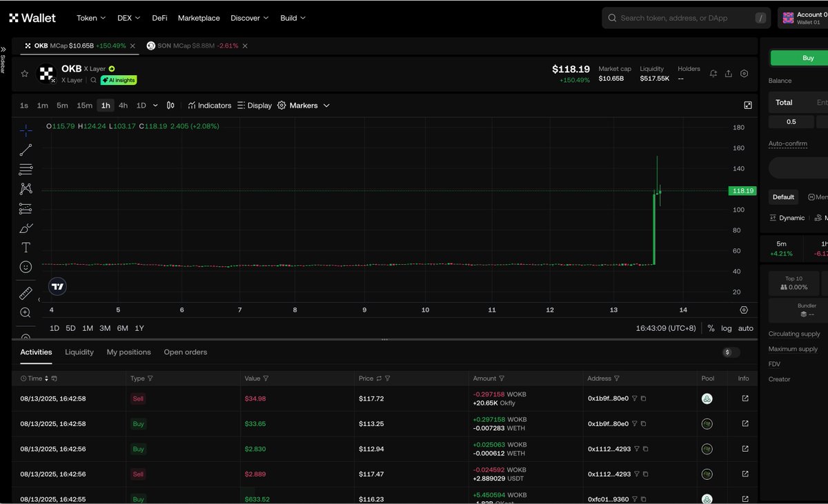Open token settings hexagon icon
The width and height of the screenshot is (828, 504).
[744, 74]
